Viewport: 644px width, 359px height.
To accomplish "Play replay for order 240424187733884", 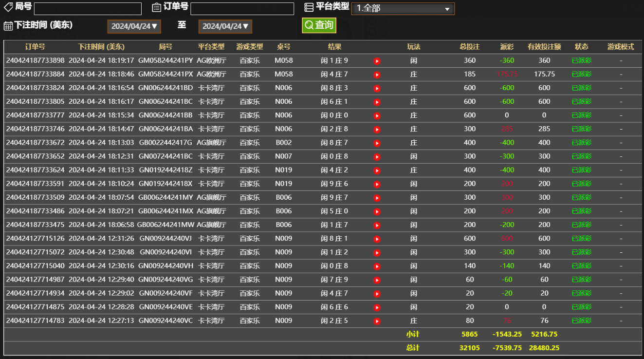I will 377,75.
